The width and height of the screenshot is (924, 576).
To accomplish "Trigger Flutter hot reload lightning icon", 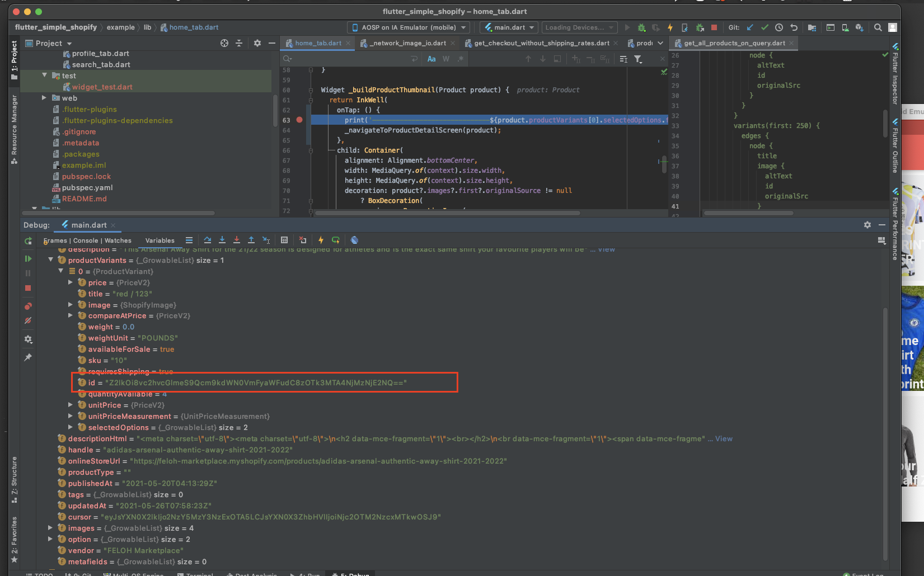I will 670,27.
